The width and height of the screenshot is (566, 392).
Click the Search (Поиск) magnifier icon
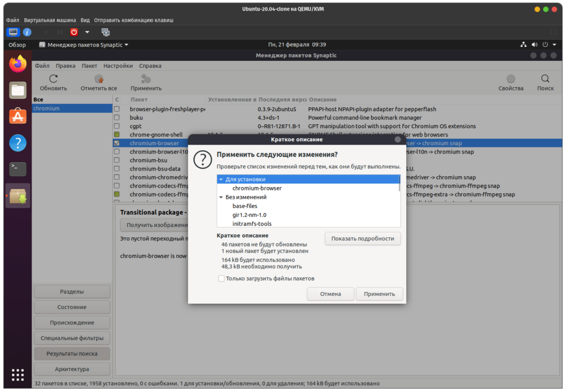545,79
